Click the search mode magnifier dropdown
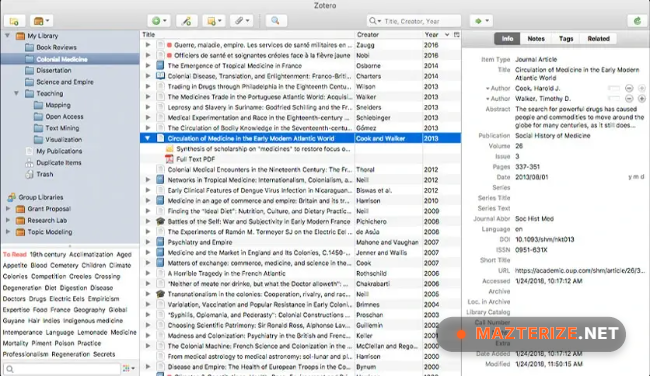This screenshot has width=650, height=376. click(375, 21)
